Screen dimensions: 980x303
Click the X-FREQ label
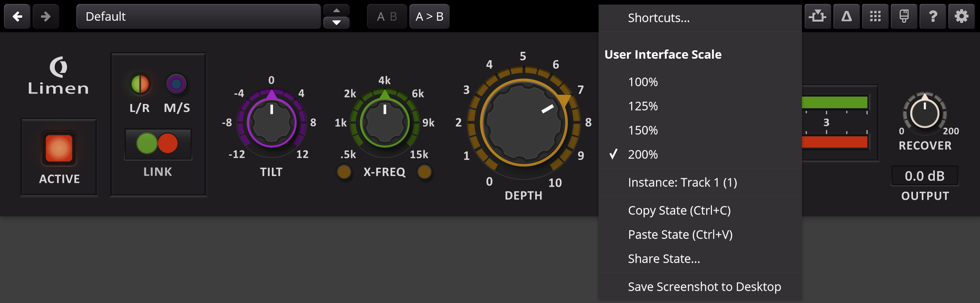384,172
